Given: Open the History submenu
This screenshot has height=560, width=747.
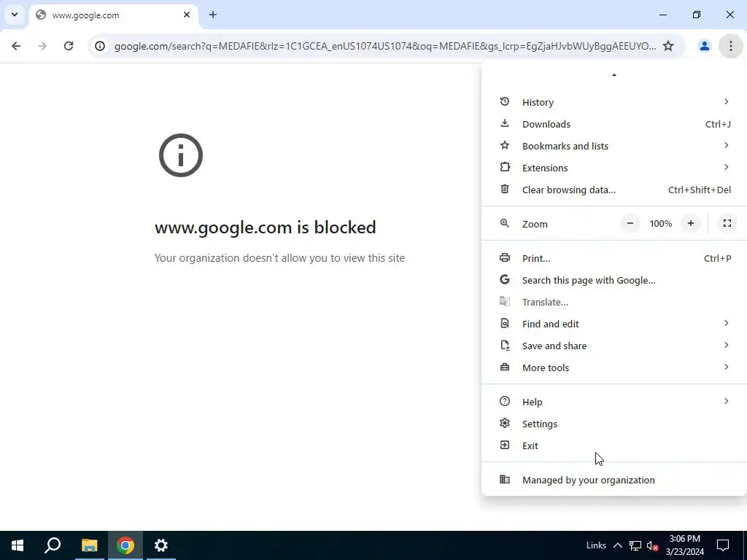Looking at the screenshot, I should (614, 102).
